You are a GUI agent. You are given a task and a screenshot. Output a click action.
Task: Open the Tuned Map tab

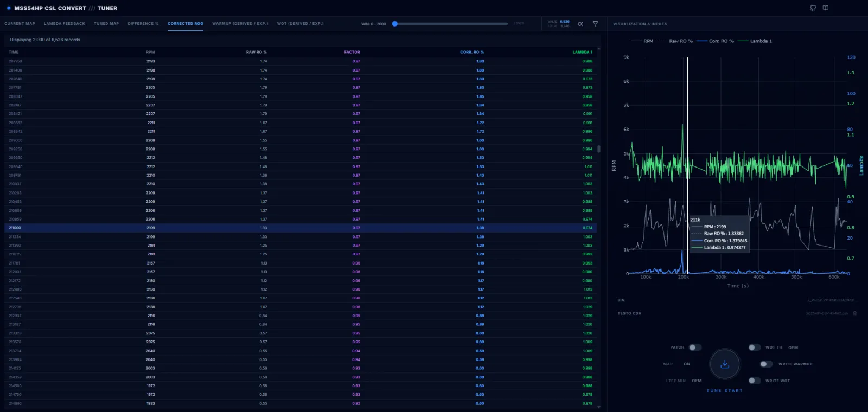(x=106, y=24)
